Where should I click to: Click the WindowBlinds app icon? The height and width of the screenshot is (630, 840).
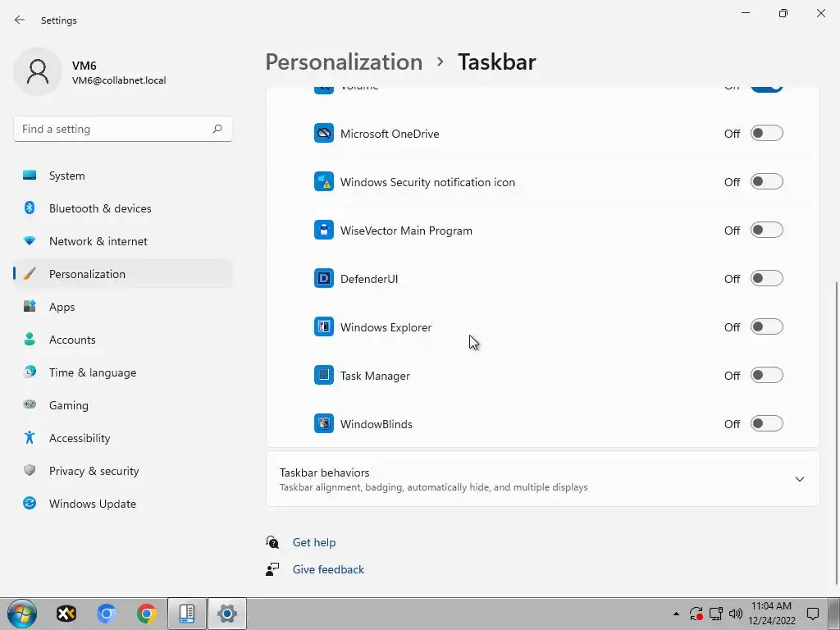(x=323, y=424)
